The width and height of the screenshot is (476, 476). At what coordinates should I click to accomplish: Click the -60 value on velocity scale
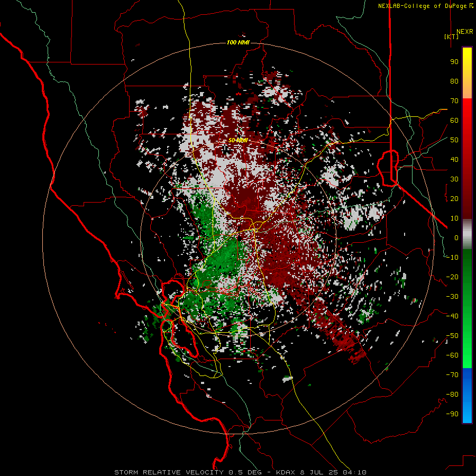click(452, 355)
